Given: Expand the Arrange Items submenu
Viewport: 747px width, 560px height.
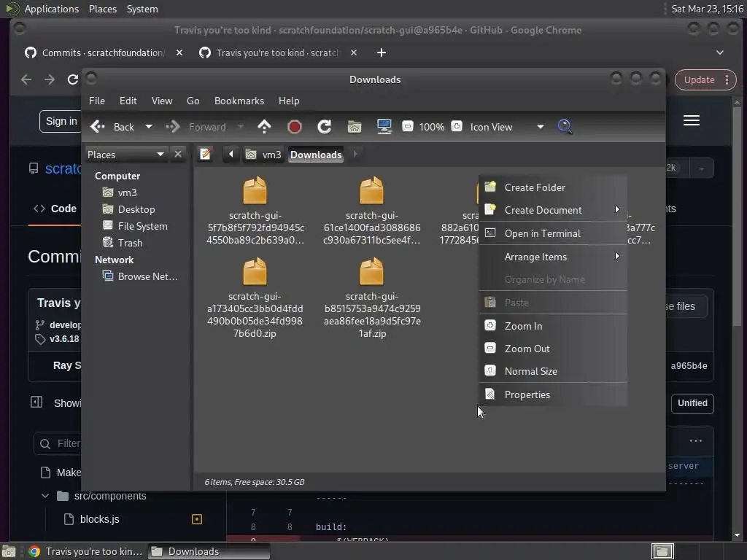Looking at the screenshot, I should tap(553, 257).
